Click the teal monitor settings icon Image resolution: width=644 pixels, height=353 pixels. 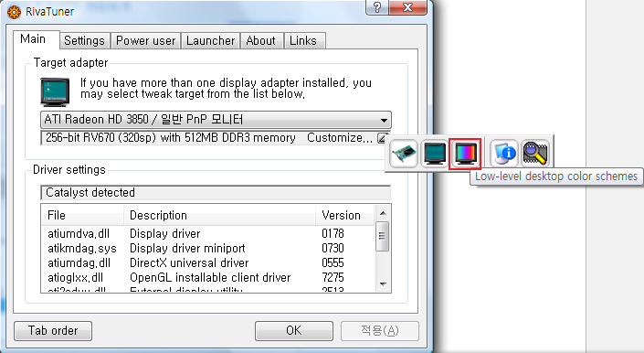[434, 154]
